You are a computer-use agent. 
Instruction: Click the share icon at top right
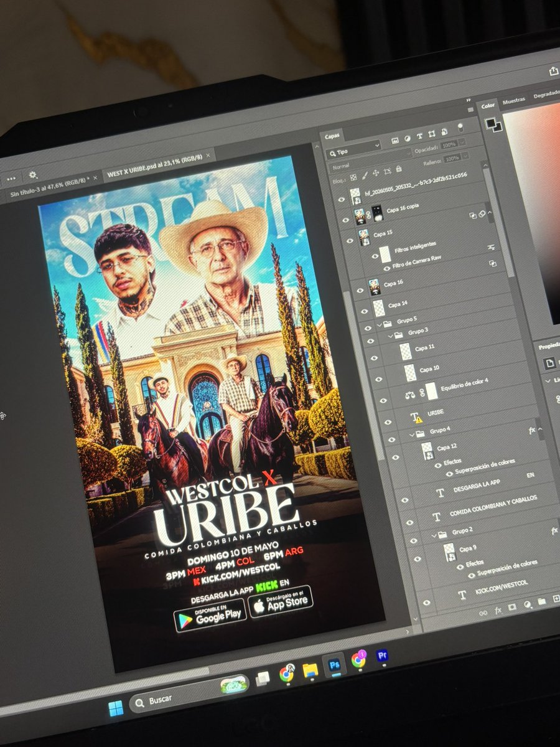tap(554, 72)
